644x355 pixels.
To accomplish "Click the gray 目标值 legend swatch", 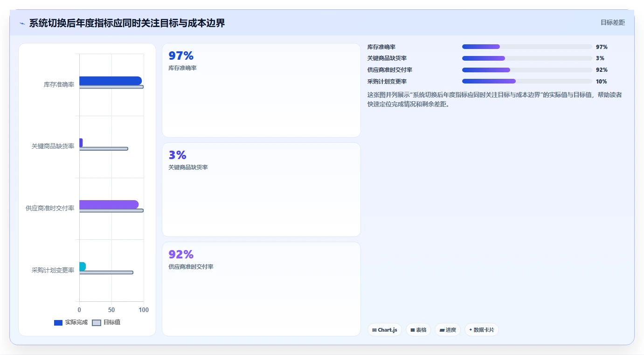I will 97,323.
